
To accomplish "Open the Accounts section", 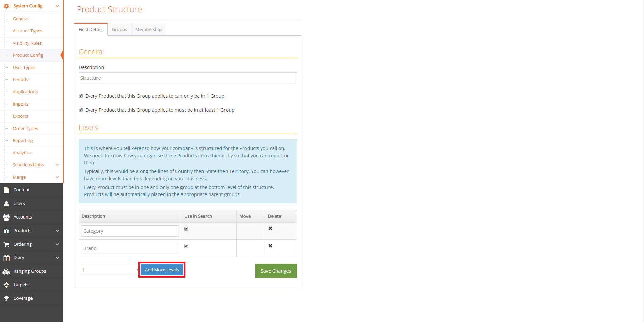I will pyautogui.click(x=22, y=217).
